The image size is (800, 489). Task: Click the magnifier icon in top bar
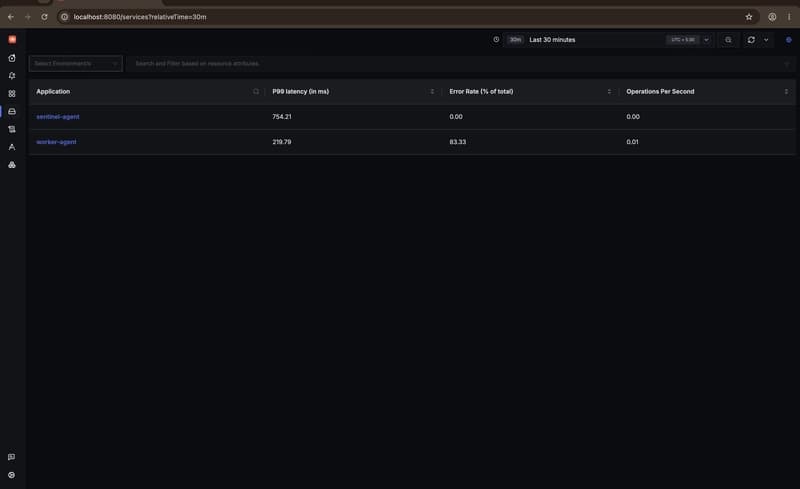pyautogui.click(x=728, y=40)
